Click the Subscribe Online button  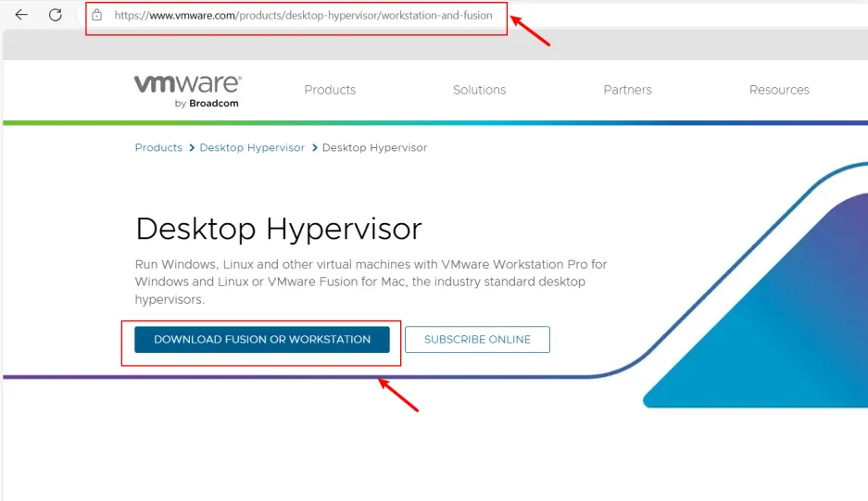(477, 339)
